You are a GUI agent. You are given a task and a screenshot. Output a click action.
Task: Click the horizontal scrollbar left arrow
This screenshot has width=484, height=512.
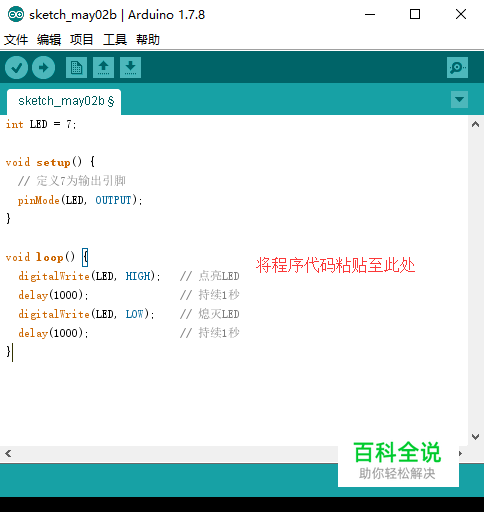pos(8,453)
